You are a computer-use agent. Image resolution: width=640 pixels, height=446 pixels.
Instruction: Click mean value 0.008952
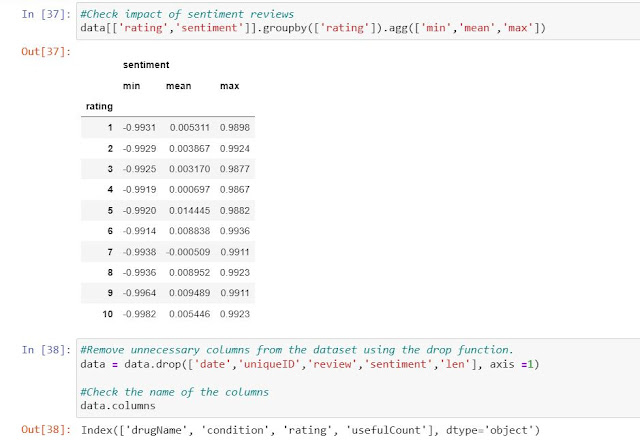189,273
